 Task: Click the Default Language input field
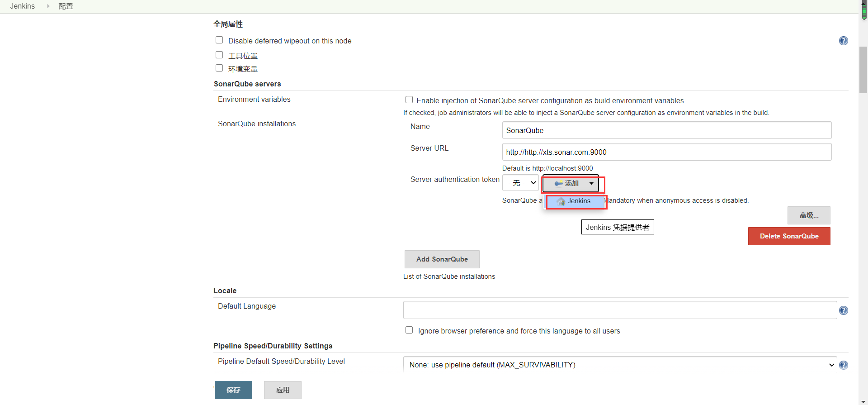[x=620, y=310]
